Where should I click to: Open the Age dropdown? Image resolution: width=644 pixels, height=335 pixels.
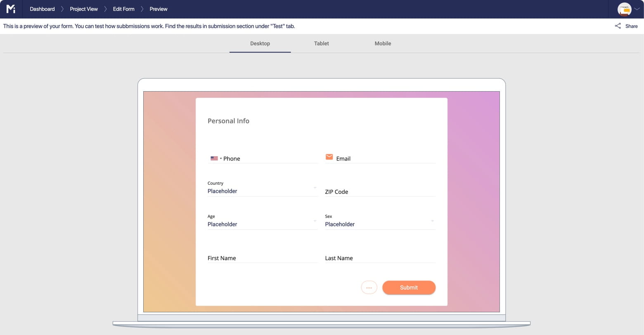point(315,221)
